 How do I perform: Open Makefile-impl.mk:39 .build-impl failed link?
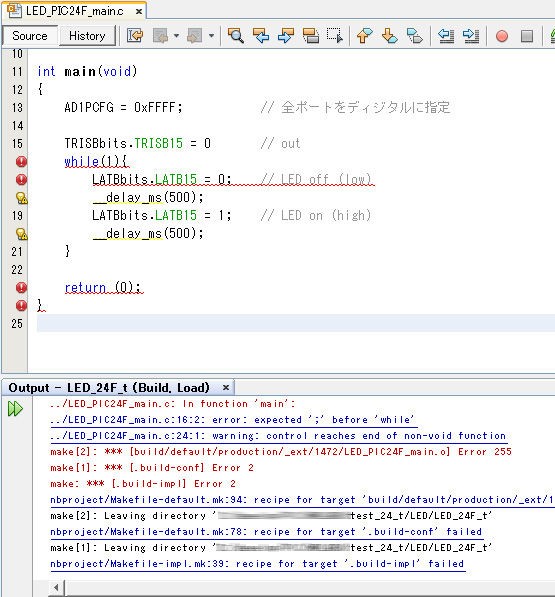point(257,563)
